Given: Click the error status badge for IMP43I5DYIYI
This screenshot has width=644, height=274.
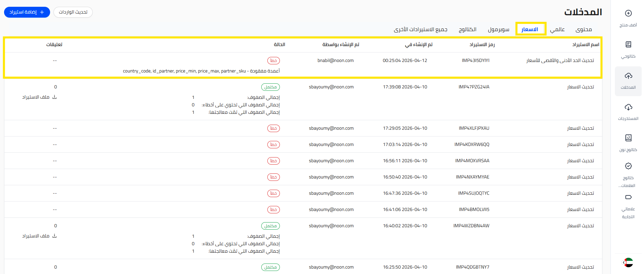Looking at the screenshot, I should point(273,61).
